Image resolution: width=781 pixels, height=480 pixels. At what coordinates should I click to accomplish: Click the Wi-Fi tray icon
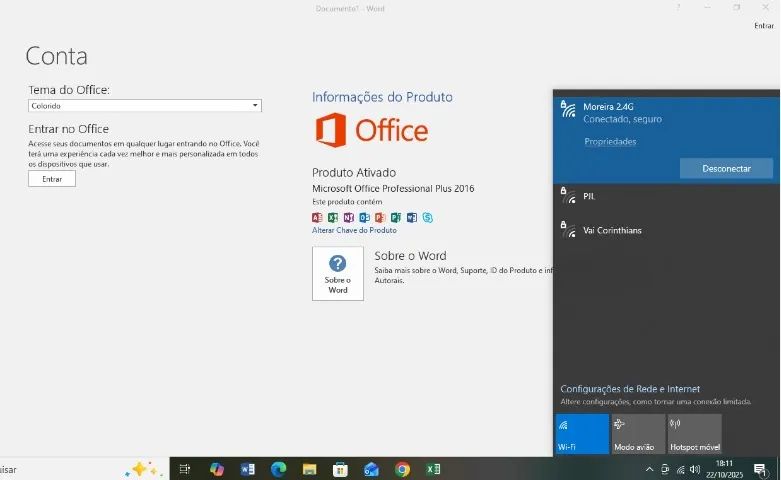click(680, 470)
